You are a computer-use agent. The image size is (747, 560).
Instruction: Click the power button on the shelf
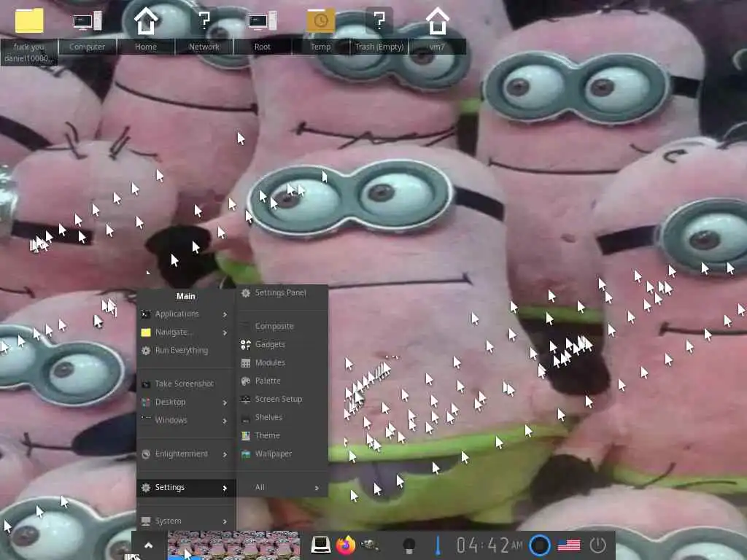coord(598,545)
